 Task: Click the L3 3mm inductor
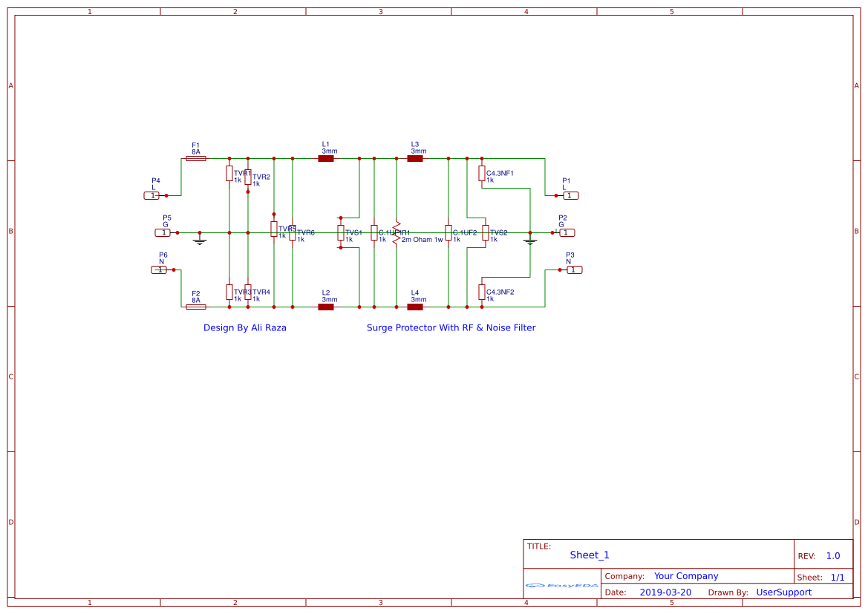[415, 158]
